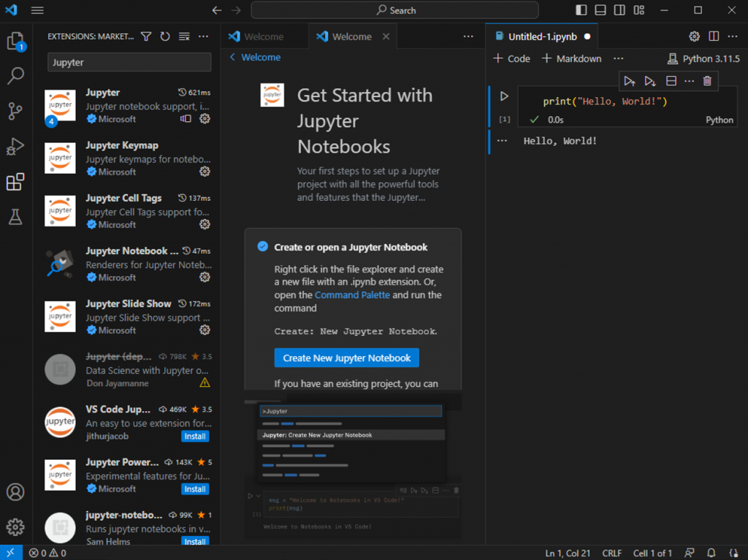The width and height of the screenshot is (748, 560).
Task: Open Manage gear in activity bar
Action: 15,527
